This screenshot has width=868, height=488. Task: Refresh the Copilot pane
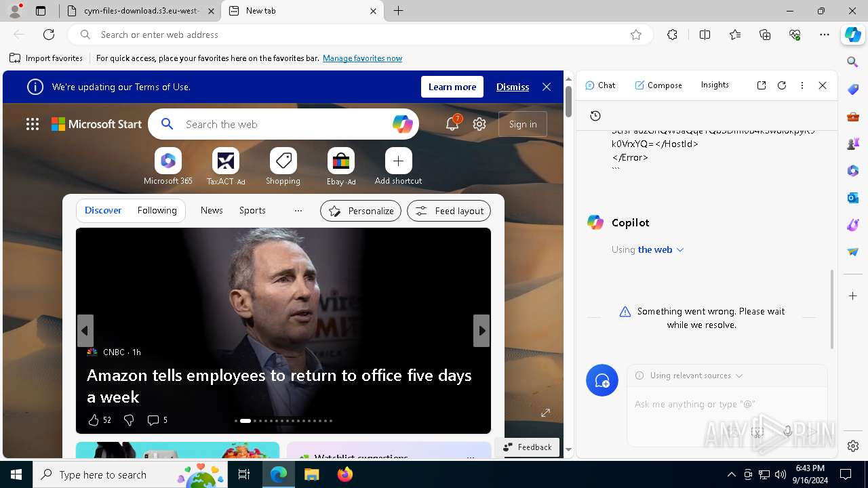coord(782,85)
